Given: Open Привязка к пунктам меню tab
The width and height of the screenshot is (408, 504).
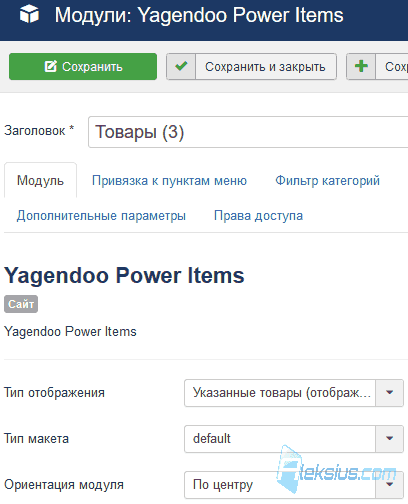Looking at the screenshot, I should pos(169,181).
